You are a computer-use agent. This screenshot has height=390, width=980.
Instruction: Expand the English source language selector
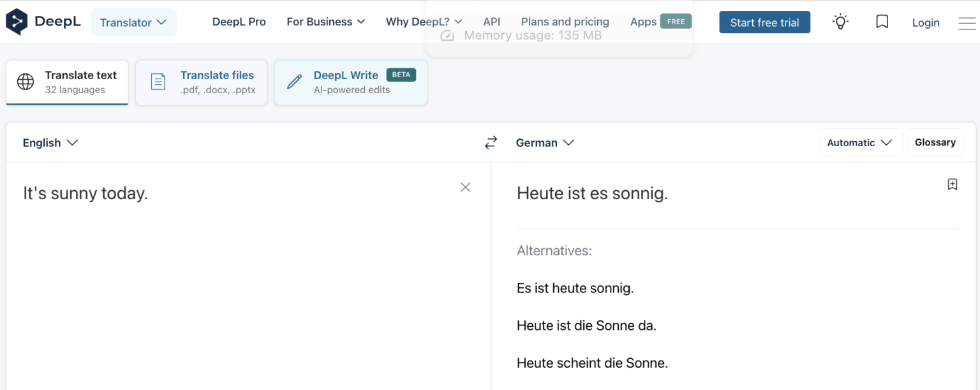click(x=50, y=142)
